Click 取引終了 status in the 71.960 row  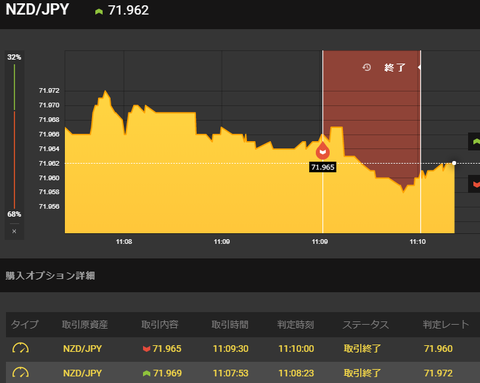(x=362, y=349)
